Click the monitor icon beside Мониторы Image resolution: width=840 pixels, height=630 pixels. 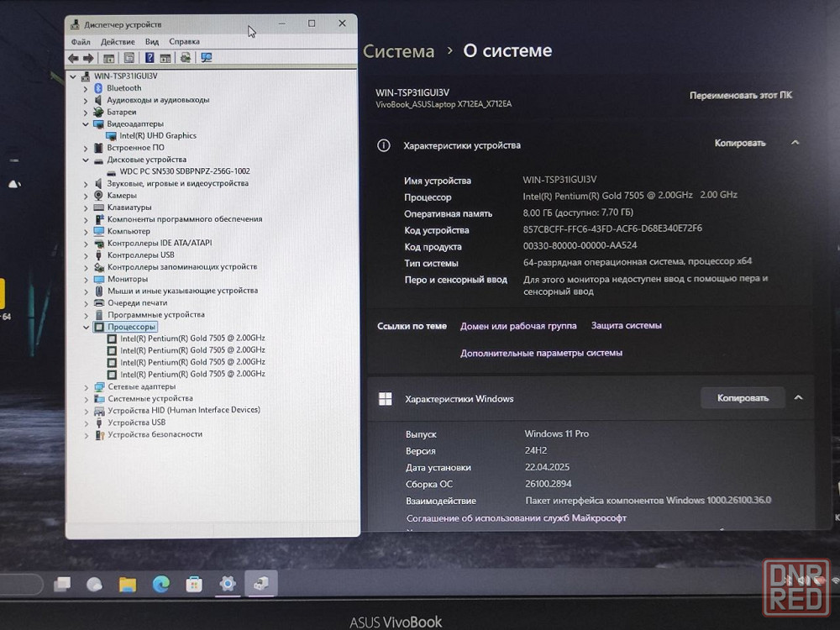tap(98, 279)
